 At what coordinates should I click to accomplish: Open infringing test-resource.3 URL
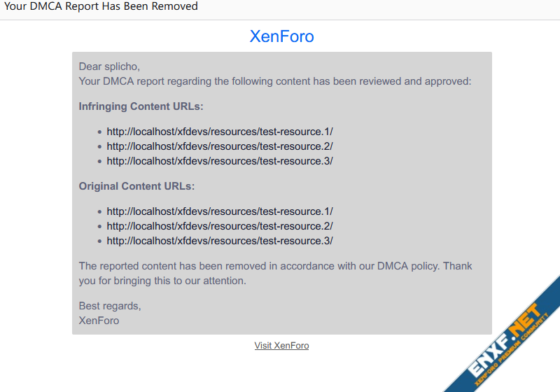pos(220,161)
